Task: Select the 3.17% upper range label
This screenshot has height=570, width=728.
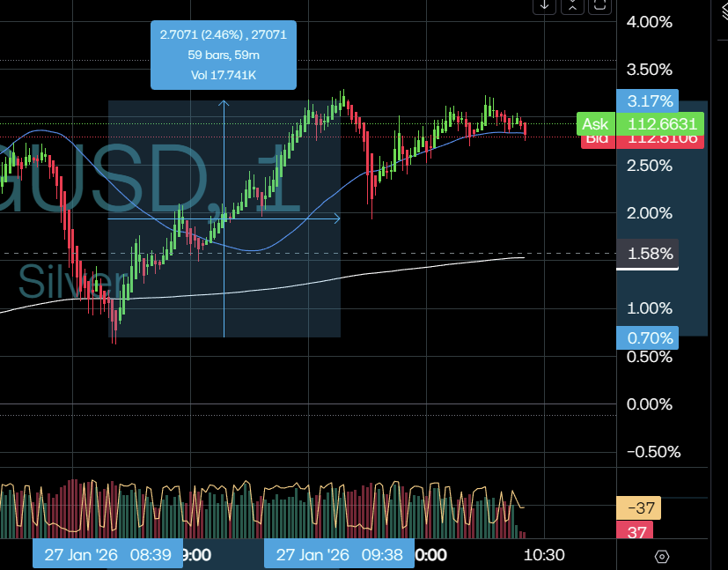Action: click(649, 100)
